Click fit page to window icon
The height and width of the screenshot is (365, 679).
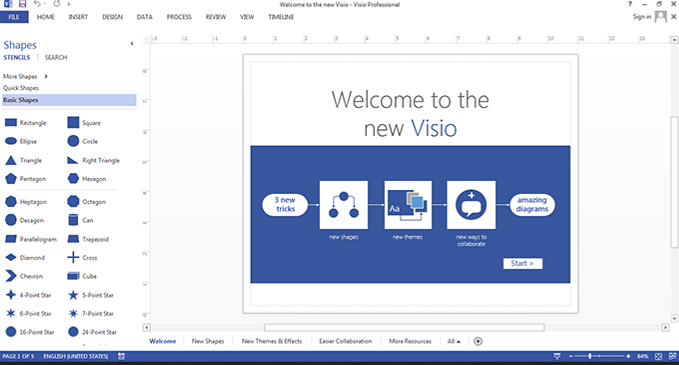[x=659, y=356]
